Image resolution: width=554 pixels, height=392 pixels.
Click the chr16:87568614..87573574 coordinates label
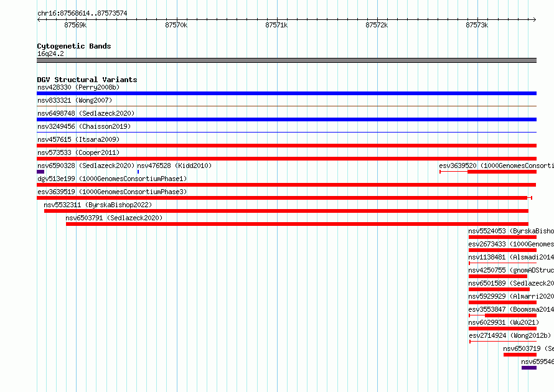[x=82, y=14]
